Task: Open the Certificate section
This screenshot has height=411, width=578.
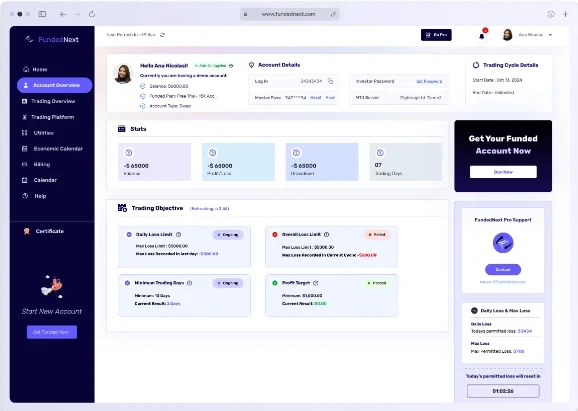Action: click(x=43, y=231)
